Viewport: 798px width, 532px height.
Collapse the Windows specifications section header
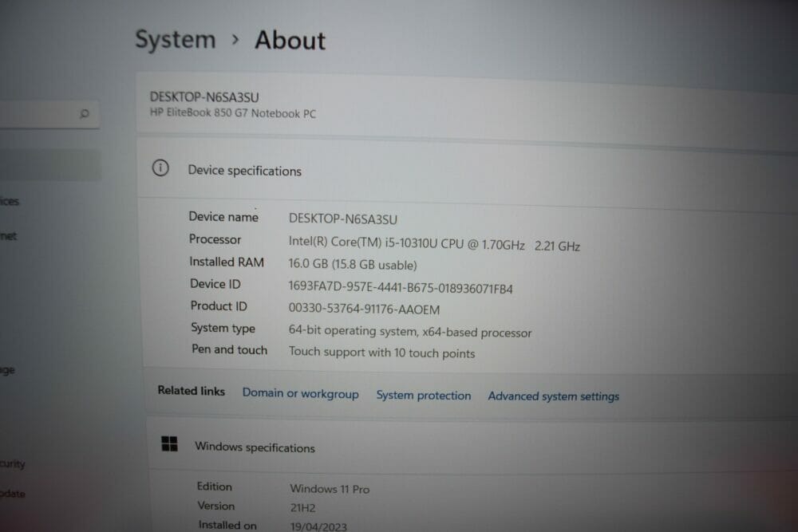click(x=472, y=447)
